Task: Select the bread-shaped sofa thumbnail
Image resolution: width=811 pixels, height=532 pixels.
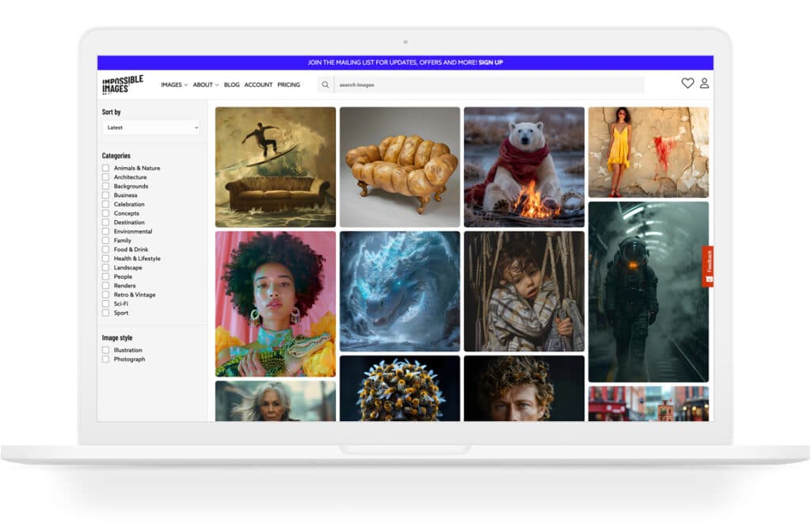Action: (399, 167)
